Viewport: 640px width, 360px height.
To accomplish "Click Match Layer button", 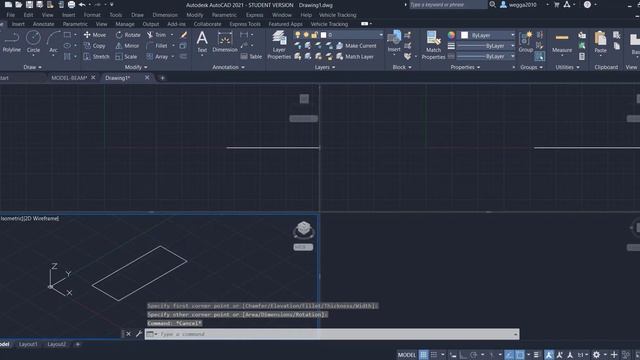I will pos(355,57).
